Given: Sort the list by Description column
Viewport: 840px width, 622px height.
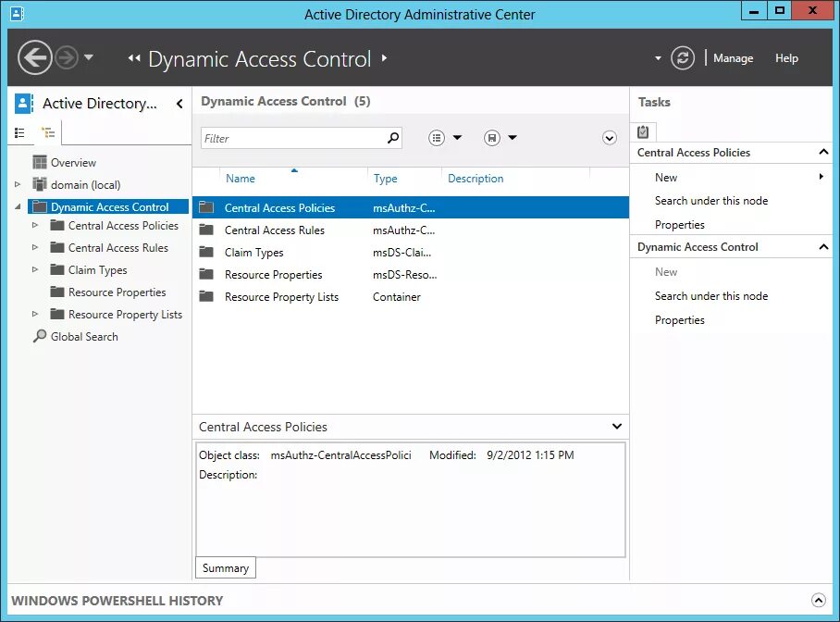Looking at the screenshot, I should pyautogui.click(x=476, y=179).
